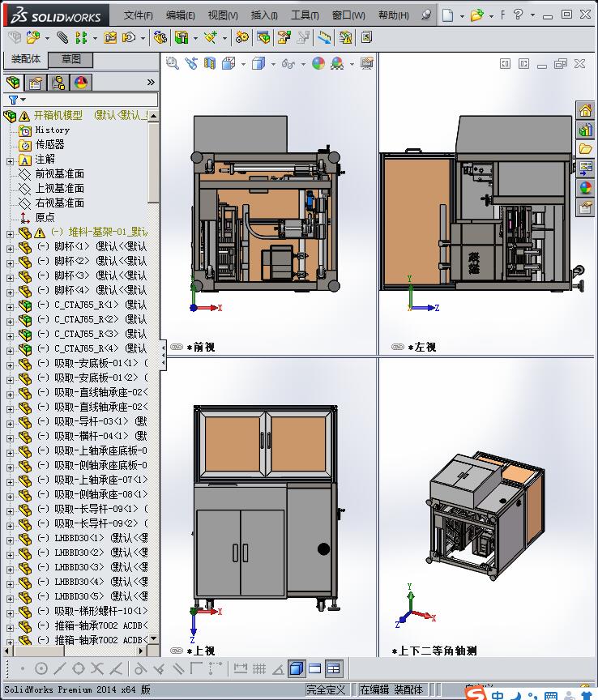Open the Zoom to Fit magnifier tool
The width and height of the screenshot is (598, 700).
(x=172, y=63)
